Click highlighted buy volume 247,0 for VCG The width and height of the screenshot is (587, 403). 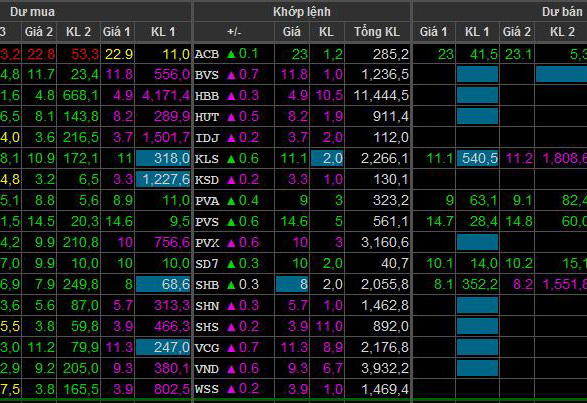click(x=163, y=347)
